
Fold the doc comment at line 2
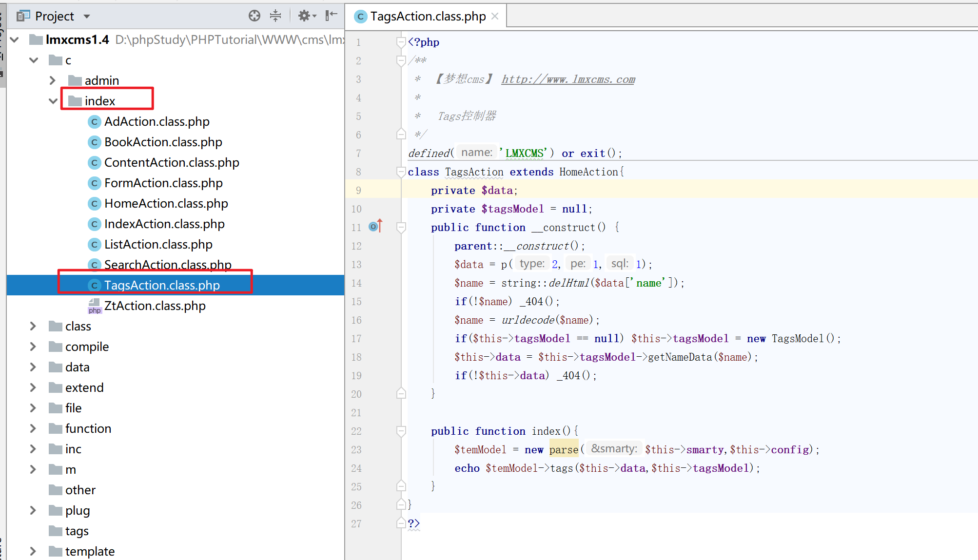[x=401, y=61]
